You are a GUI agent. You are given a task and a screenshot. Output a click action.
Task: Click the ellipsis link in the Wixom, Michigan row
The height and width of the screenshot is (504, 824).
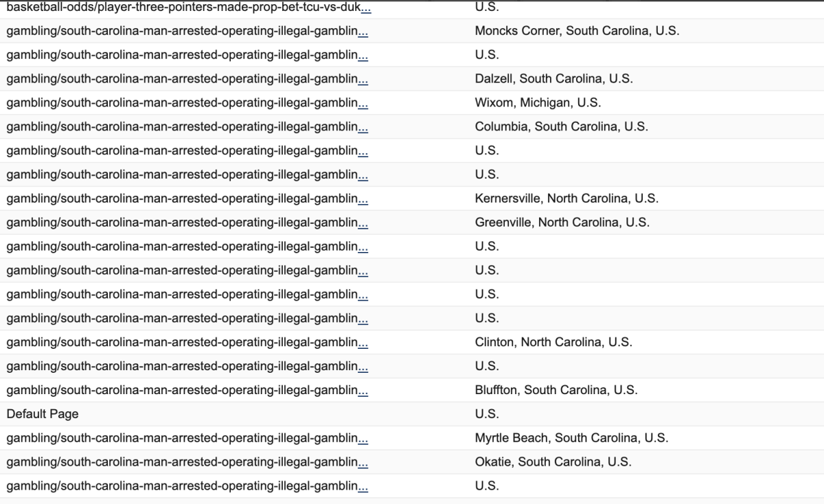pyautogui.click(x=363, y=104)
